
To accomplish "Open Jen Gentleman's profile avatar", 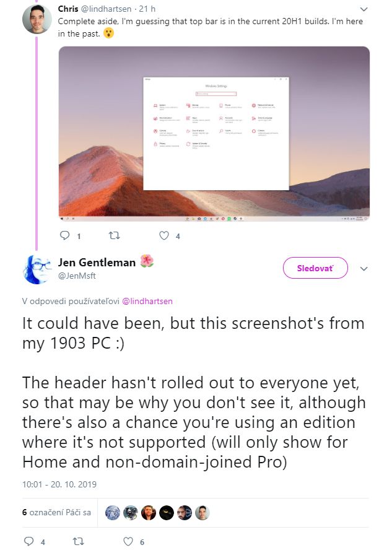I will pos(37,269).
